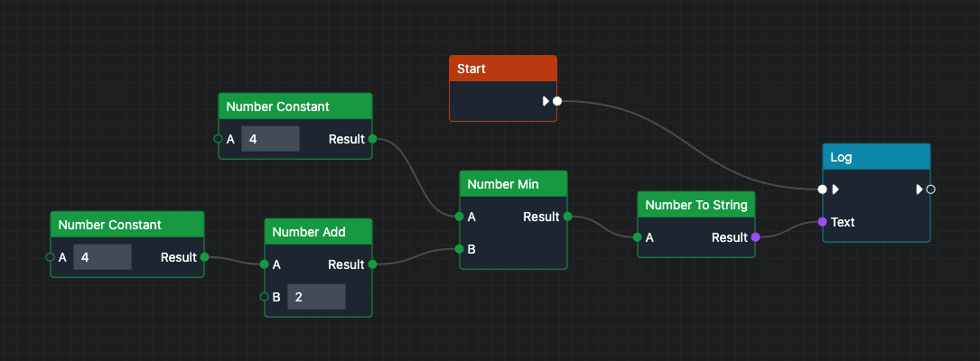The width and height of the screenshot is (980, 361).
Task: Edit Number Add's B value field containing 2
Action: [316, 297]
